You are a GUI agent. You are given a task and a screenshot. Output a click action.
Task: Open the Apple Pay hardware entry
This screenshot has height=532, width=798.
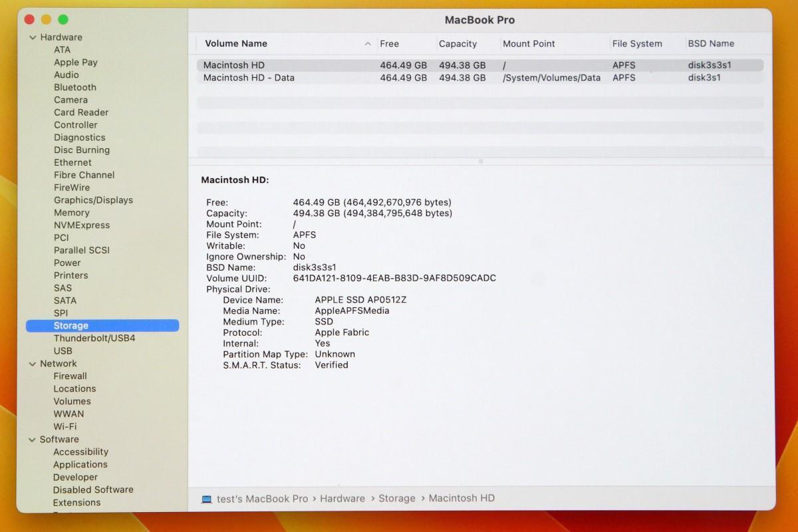(76, 63)
